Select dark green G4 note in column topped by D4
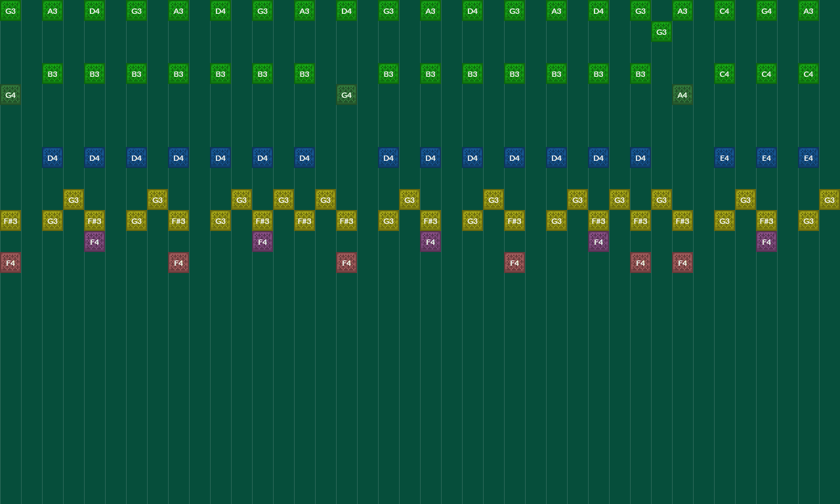The width and height of the screenshot is (840, 504). pos(346,95)
